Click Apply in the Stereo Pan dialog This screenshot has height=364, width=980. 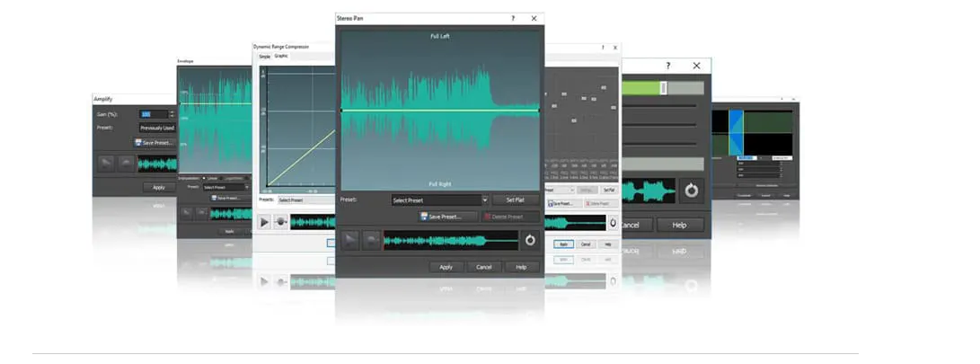pyautogui.click(x=446, y=267)
